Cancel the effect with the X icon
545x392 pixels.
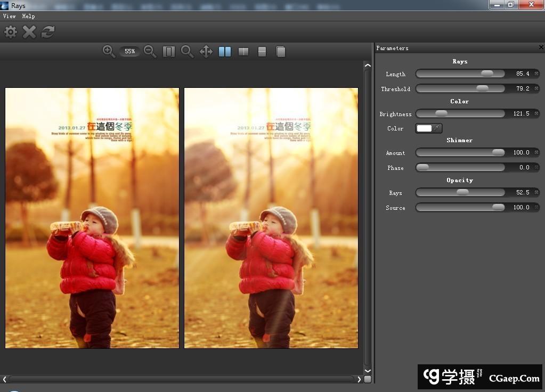coord(29,32)
